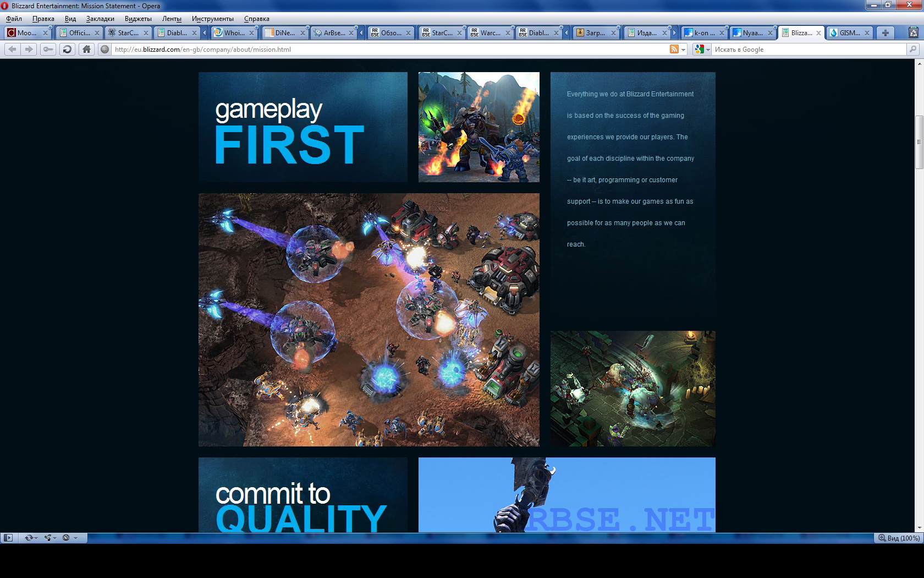Open the Правка menu
Screen dimensions: 924x578
[x=43, y=19]
